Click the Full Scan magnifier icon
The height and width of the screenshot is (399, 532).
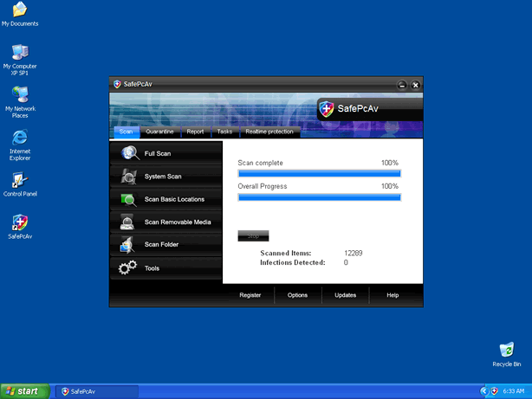click(x=129, y=153)
